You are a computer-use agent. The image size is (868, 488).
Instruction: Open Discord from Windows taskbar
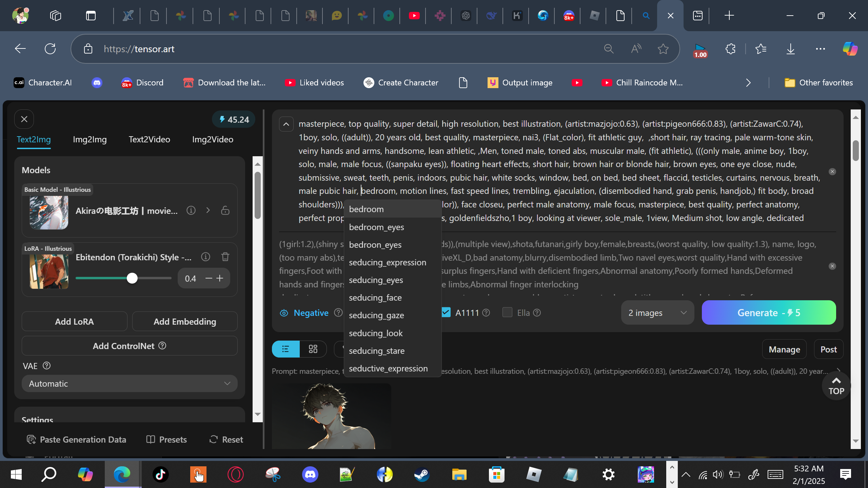310,474
